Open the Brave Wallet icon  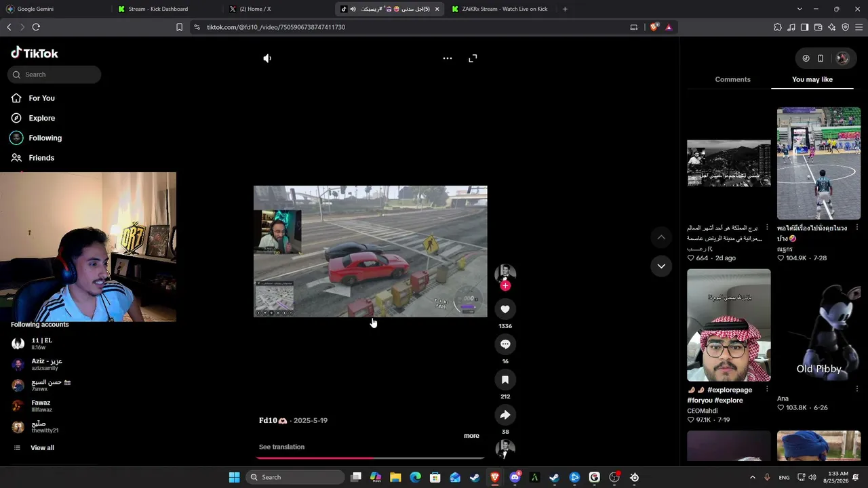point(818,27)
